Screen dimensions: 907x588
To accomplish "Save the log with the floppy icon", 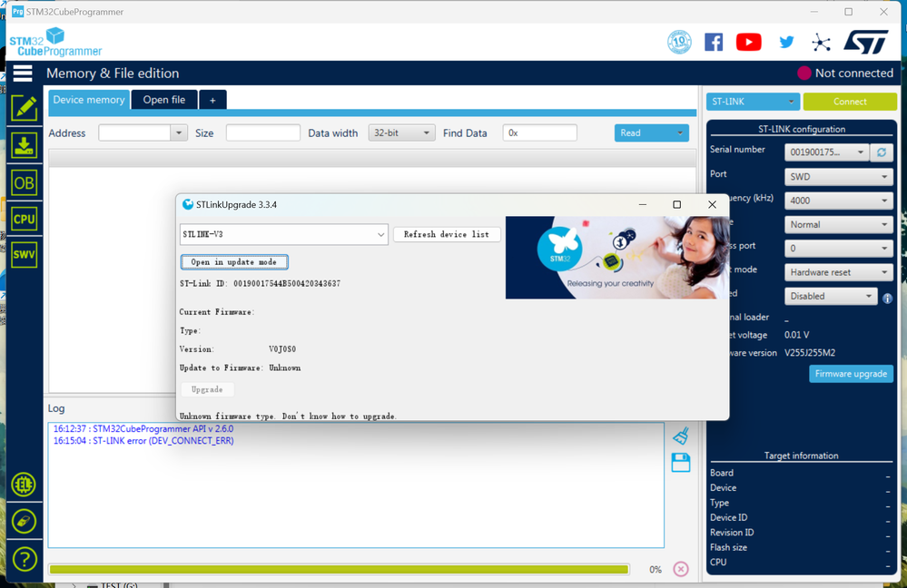I will tap(681, 463).
